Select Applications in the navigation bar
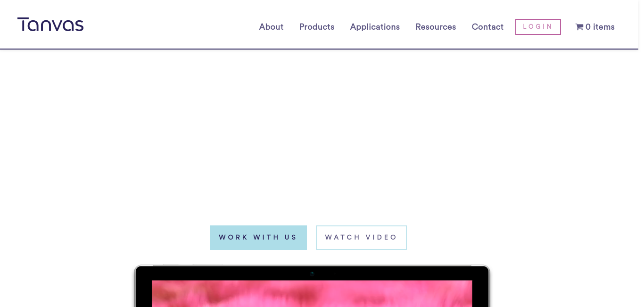 point(375,27)
